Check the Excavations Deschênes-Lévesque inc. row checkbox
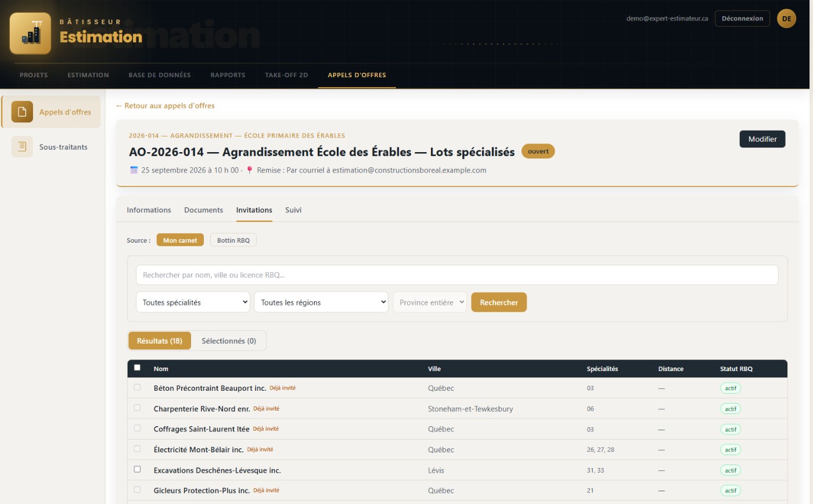This screenshot has height=504, width=813. point(137,469)
